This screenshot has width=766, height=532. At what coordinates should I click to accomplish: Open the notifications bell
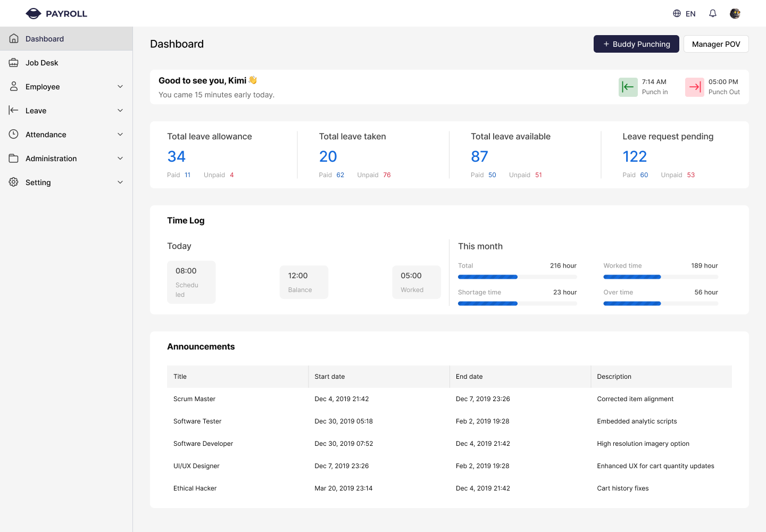coord(712,13)
